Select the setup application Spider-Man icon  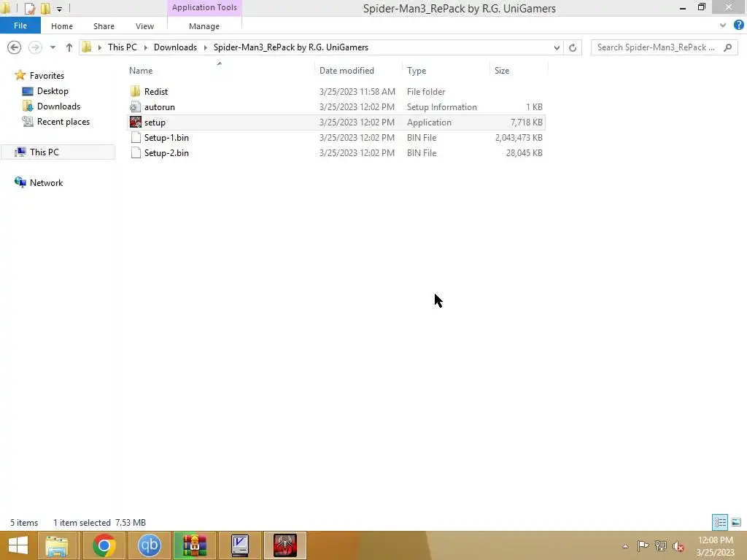tap(135, 122)
